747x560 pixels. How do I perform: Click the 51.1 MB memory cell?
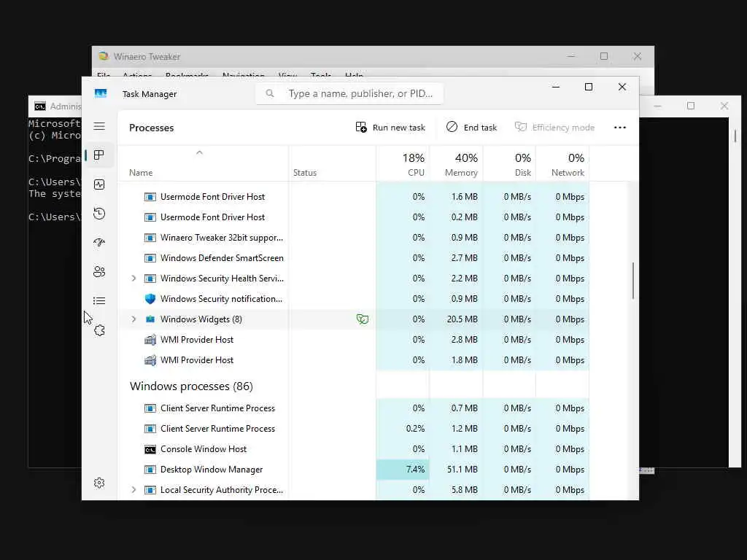coord(457,470)
